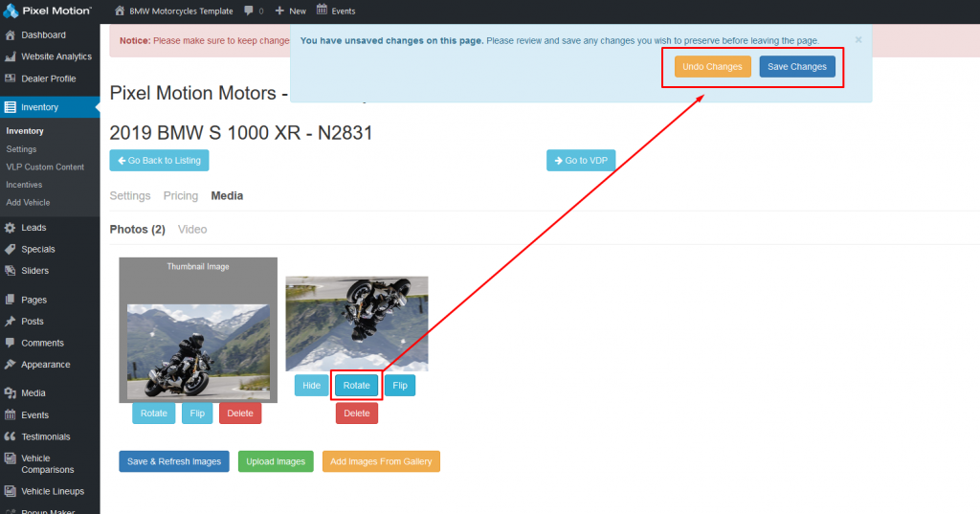980x514 pixels.
Task: Click the Media sidebar icon
Action: point(10,393)
